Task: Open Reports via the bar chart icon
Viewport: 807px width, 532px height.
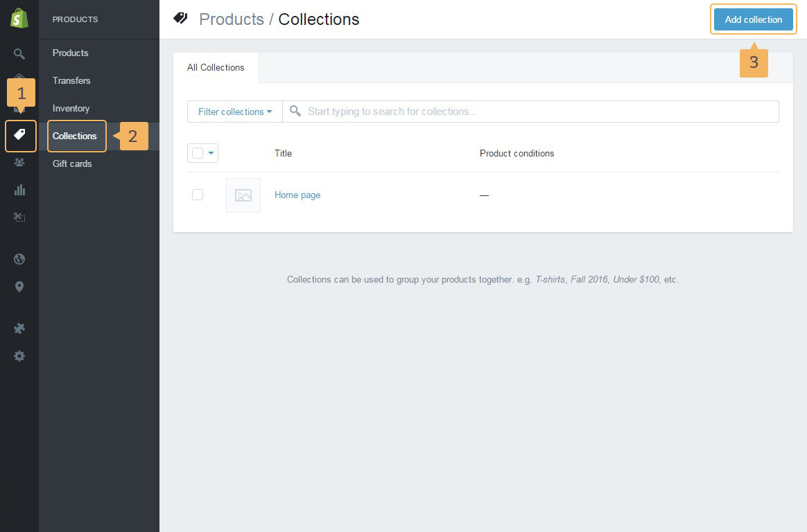Action: click(x=19, y=190)
